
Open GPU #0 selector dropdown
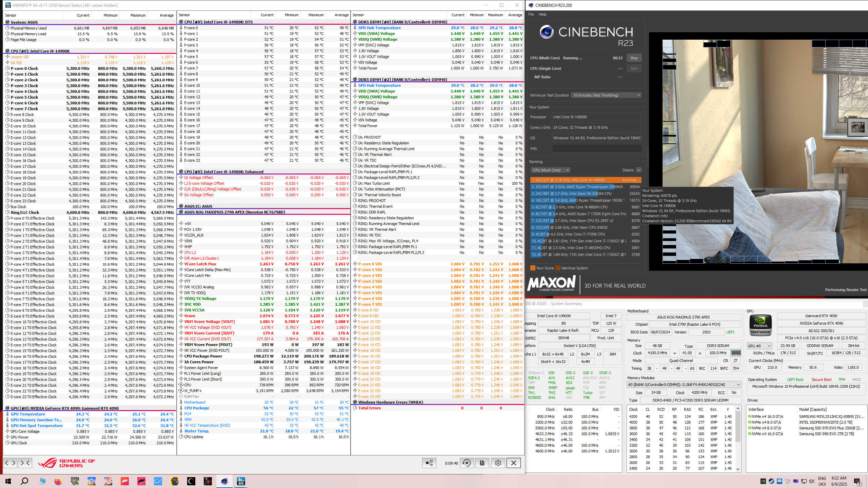(x=759, y=346)
